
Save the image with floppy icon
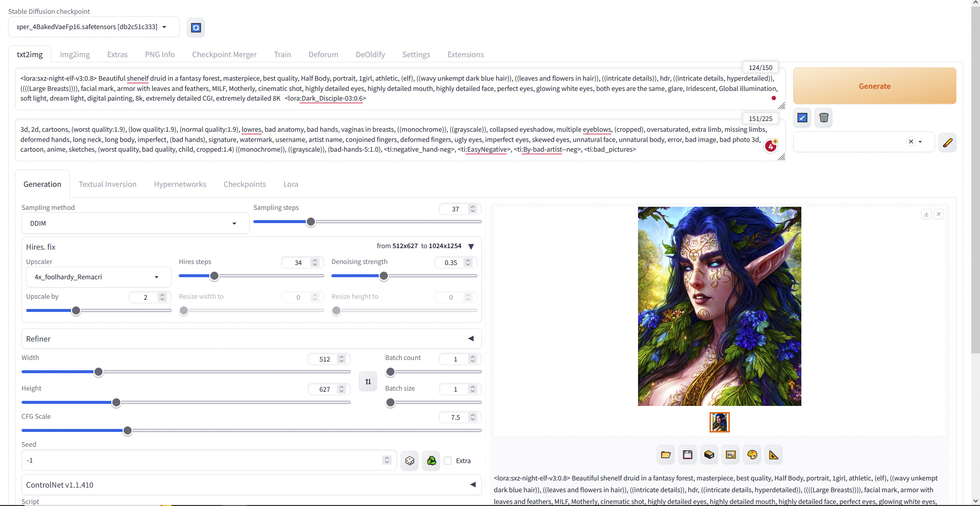(688, 455)
